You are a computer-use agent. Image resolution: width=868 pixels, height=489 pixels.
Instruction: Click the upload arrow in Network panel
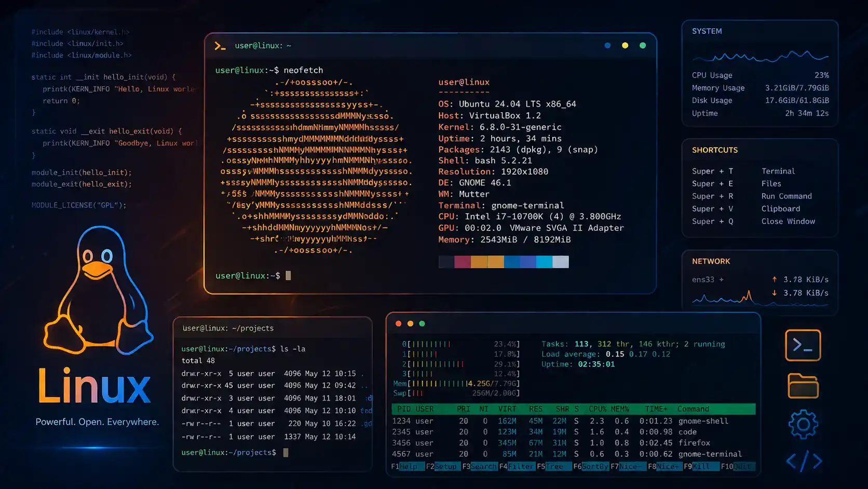coord(775,280)
